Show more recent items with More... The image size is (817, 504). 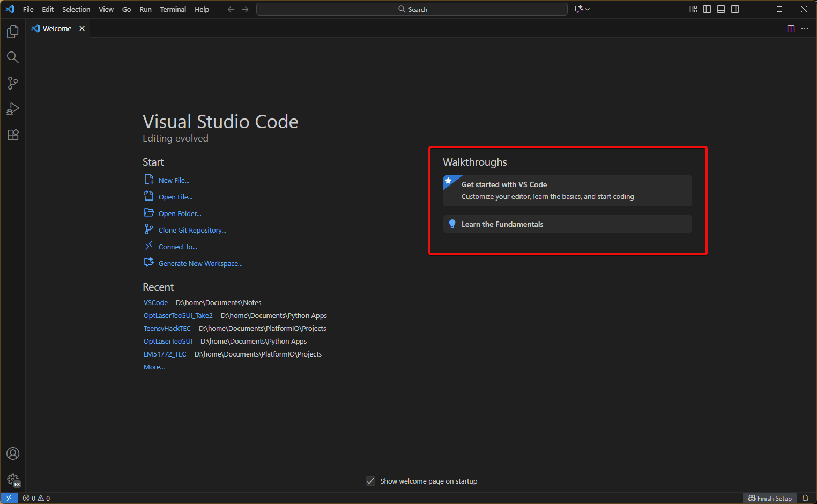pos(154,367)
